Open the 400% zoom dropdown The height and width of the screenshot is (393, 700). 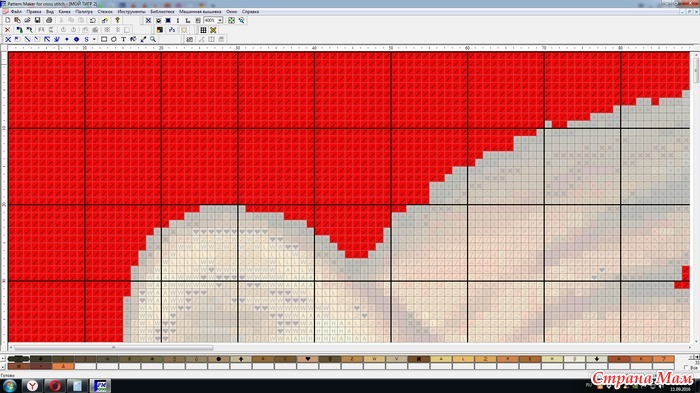click(220, 20)
